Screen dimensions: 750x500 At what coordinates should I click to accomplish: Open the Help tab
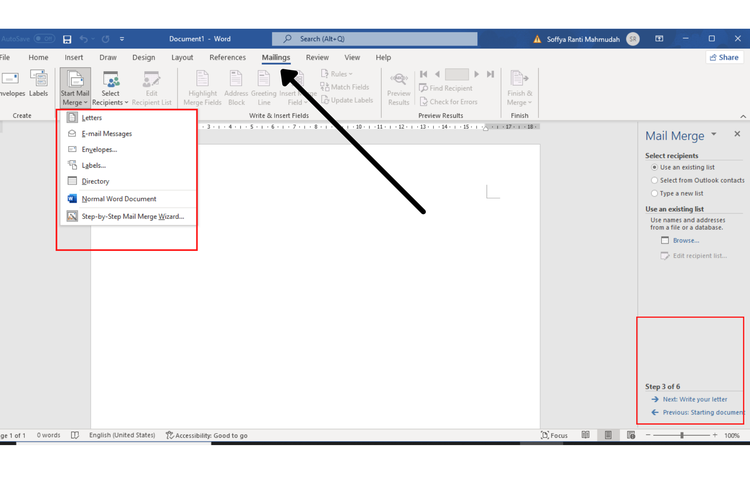click(383, 57)
